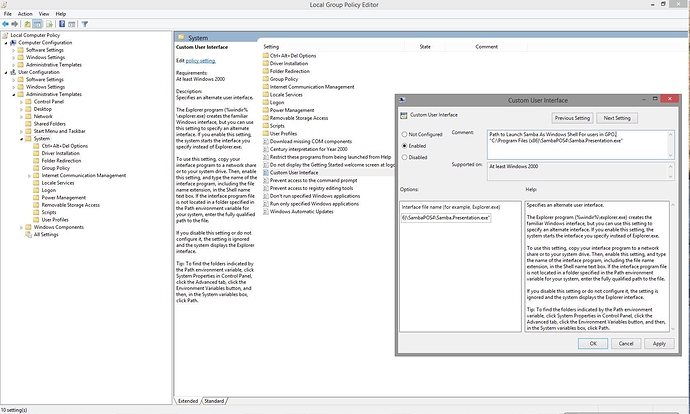Select 'Don't run specified Windows applications' row
Viewport: 690px width, 414px height.
pyautogui.click(x=315, y=196)
